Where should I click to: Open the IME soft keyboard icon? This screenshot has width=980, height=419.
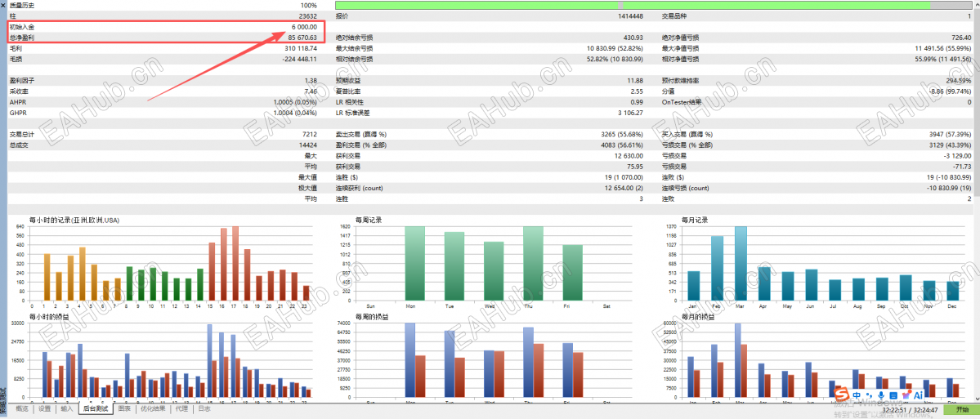click(x=893, y=395)
